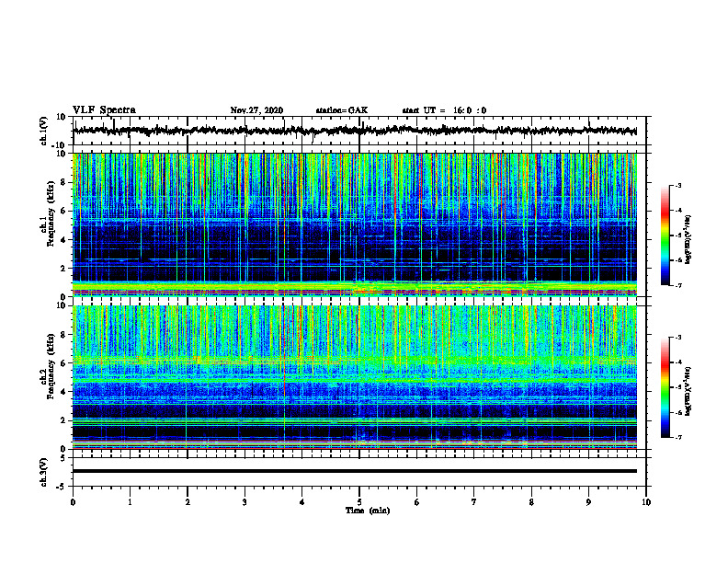Click the ch.2 color bar log(PSD) units label
The width and height of the screenshot is (728, 563).
tap(689, 391)
